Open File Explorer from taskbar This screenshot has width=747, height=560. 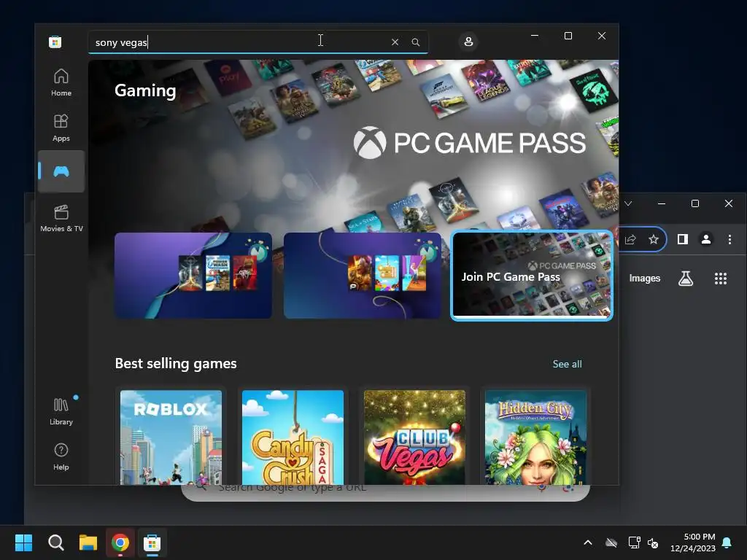click(88, 542)
